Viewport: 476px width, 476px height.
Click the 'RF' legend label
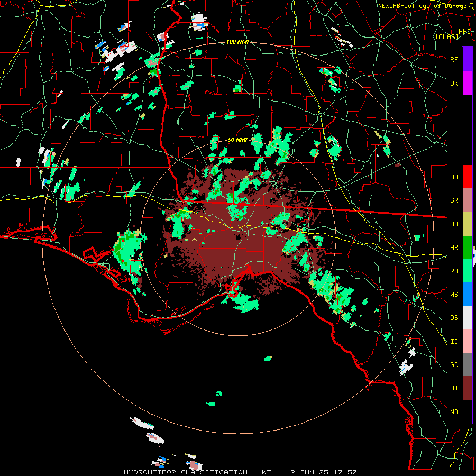pyautogui.click(x=454, y=59)
